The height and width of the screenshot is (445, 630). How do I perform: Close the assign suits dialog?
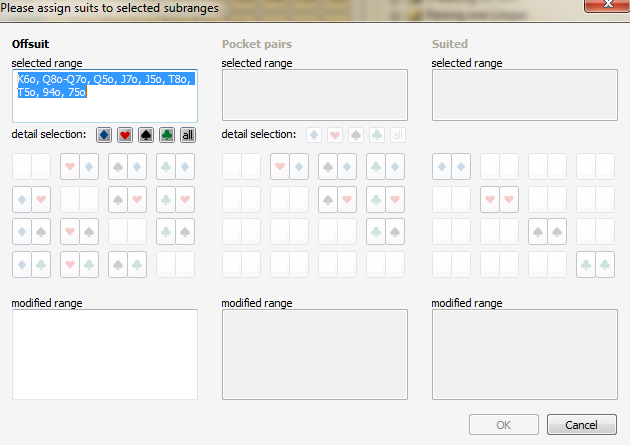(608, 5)
